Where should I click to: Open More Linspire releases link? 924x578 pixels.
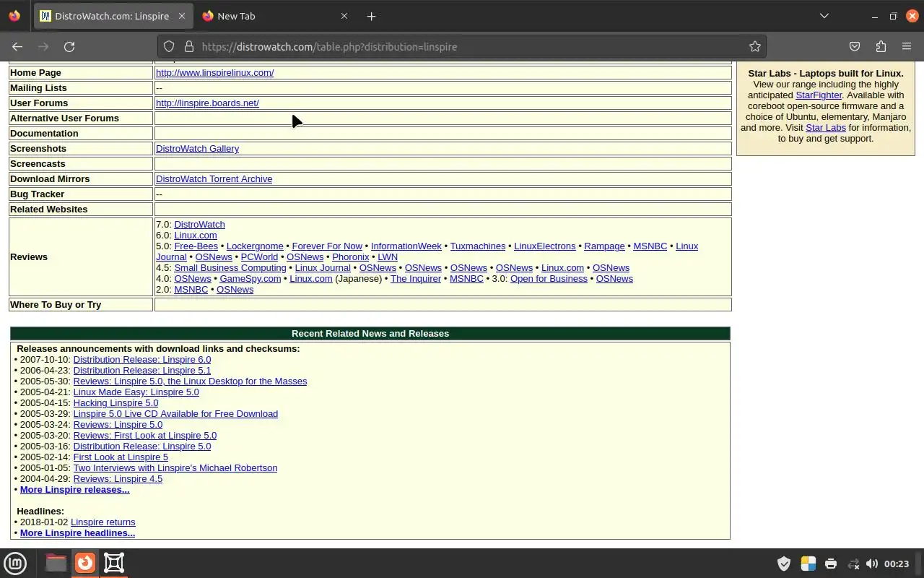(x=74, y=490)
